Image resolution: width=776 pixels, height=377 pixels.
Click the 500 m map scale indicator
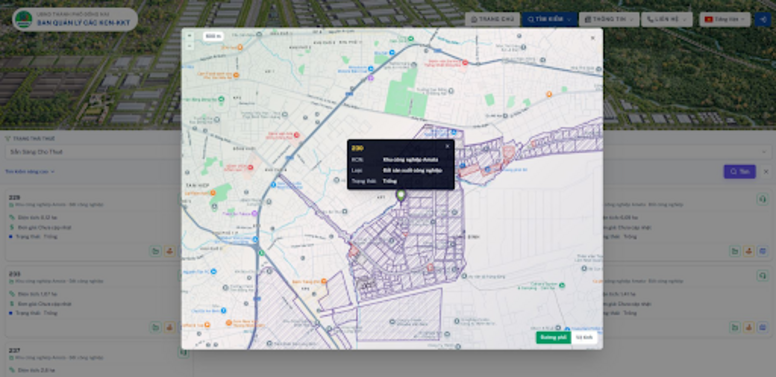tap(212, 36)
